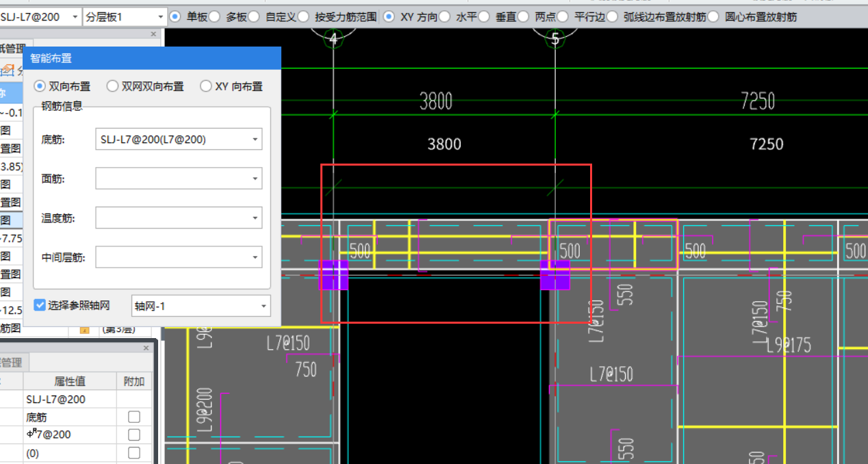Select 按受力筋范围 radio option

click(304, 16)
